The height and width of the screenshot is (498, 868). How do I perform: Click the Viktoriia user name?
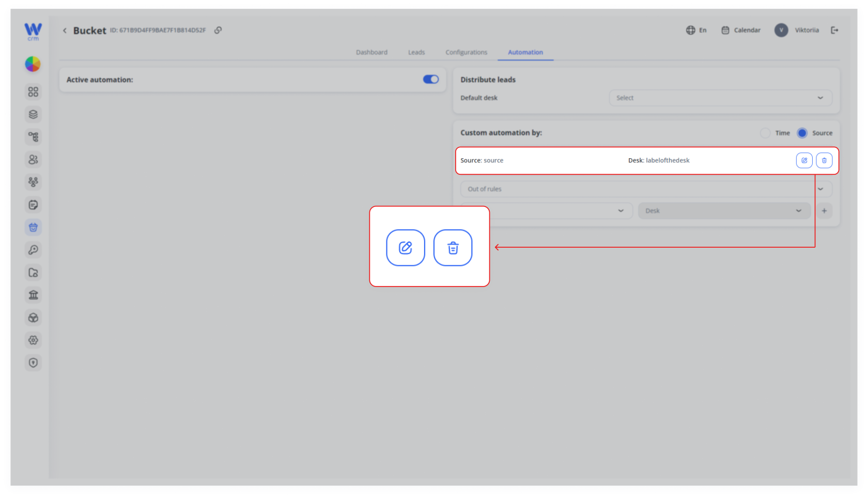807,30
